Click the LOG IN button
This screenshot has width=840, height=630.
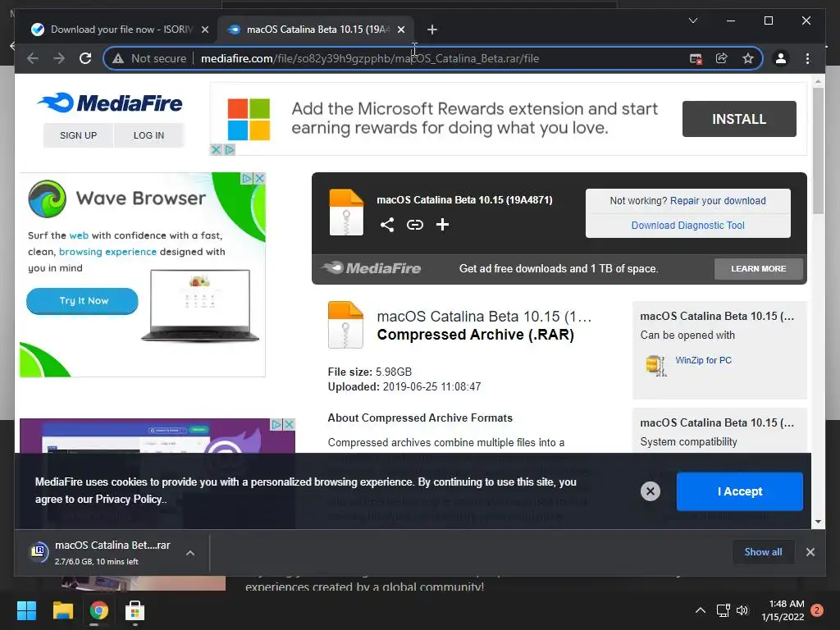tap(149, 135)
